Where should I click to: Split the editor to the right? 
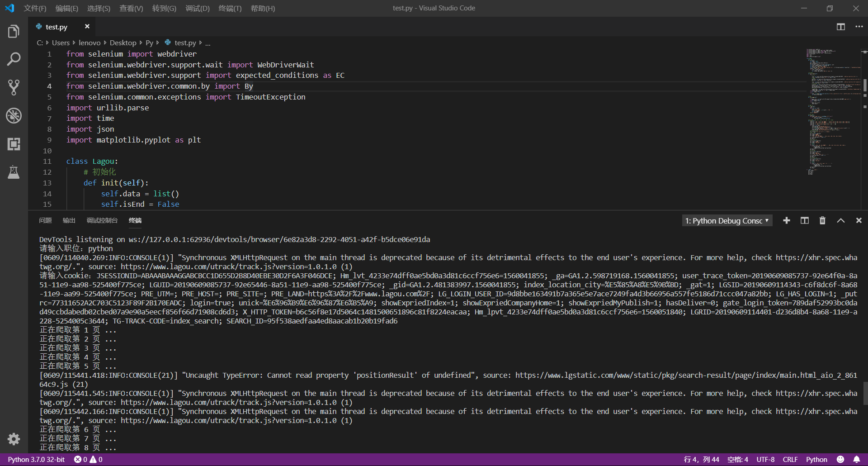tap(840, 27)
